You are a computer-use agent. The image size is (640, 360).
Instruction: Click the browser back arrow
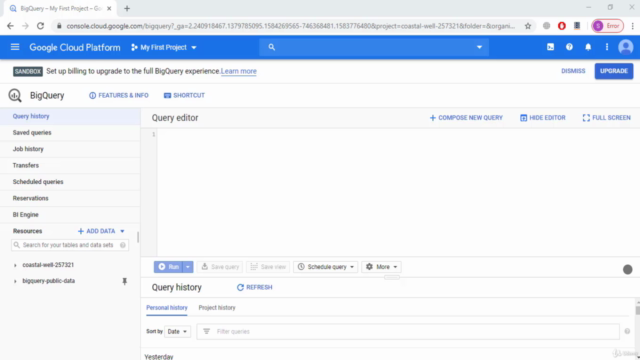click(10, 26)
